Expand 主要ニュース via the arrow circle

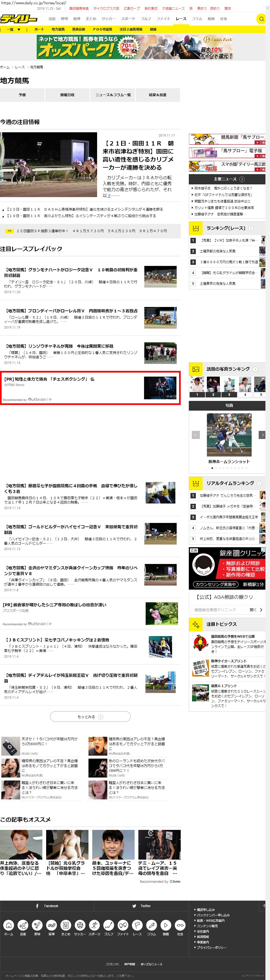pyautogui.click(x=242, y=179)
